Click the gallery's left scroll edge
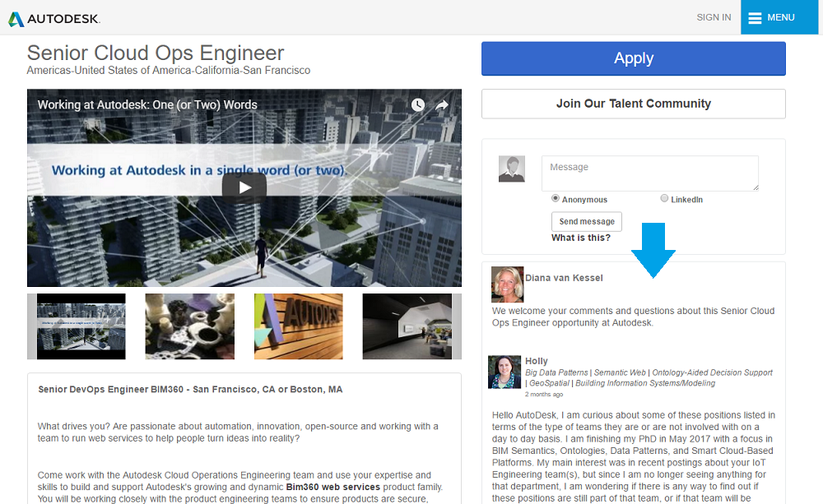The width and height of the screenshot is (823, 504). 32,326
